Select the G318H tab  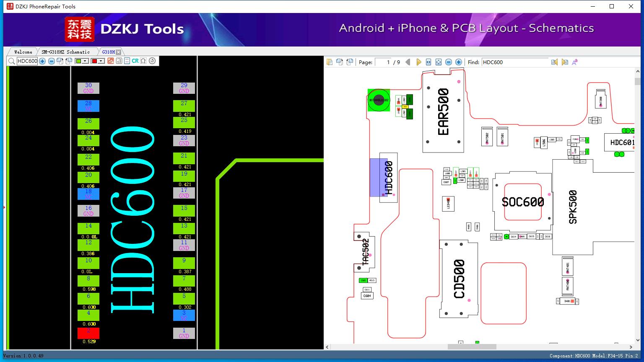[x=108, y=52]
